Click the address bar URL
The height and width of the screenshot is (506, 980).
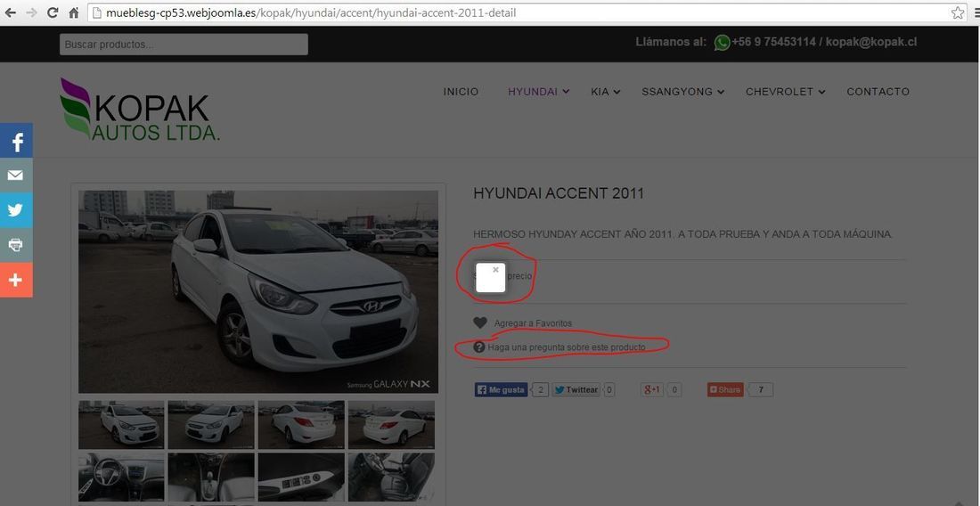point(311,12)
